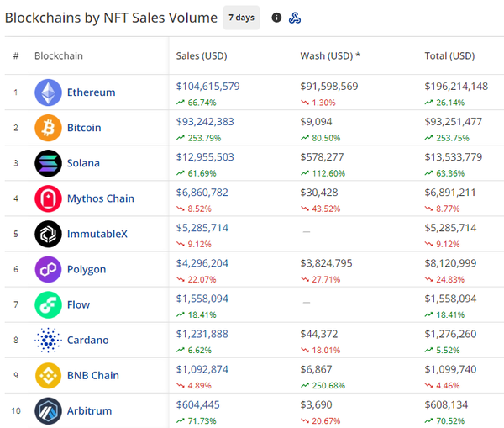This screenshot has height=428, width=504.
Task: Click the Ethereum logo icon
Action: tap(48, 92)
